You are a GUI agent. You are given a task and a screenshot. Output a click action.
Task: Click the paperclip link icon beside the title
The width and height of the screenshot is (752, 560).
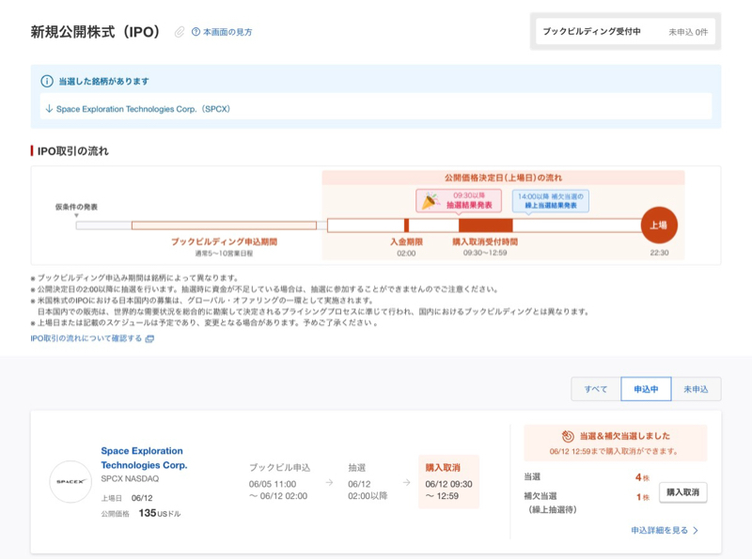(179, 32)
